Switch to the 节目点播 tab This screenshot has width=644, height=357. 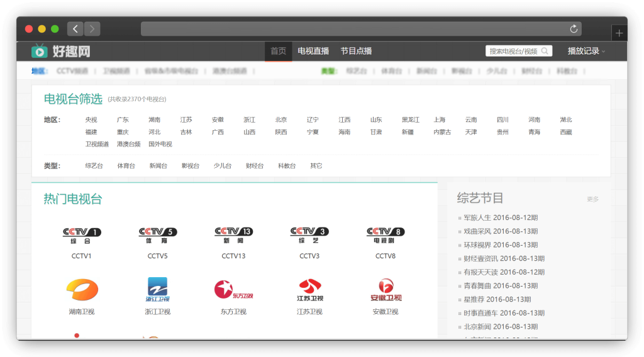coord(356,51)
